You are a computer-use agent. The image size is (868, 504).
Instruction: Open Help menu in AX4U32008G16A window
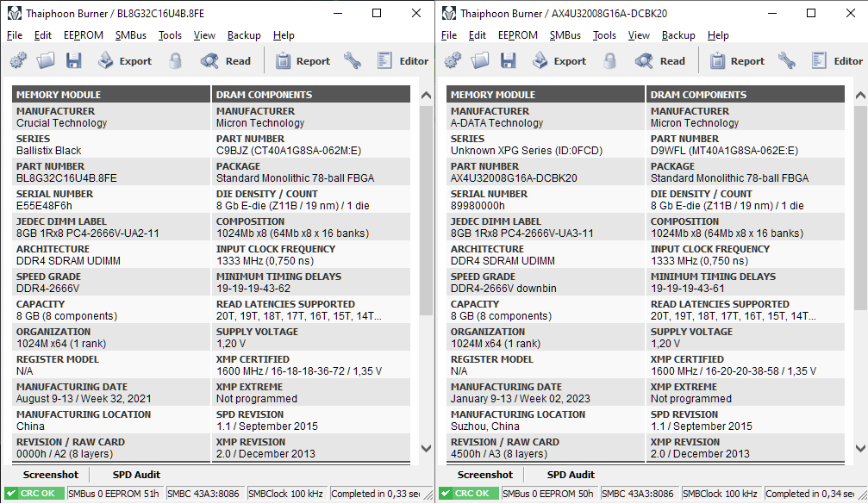[x=718, y=35]
